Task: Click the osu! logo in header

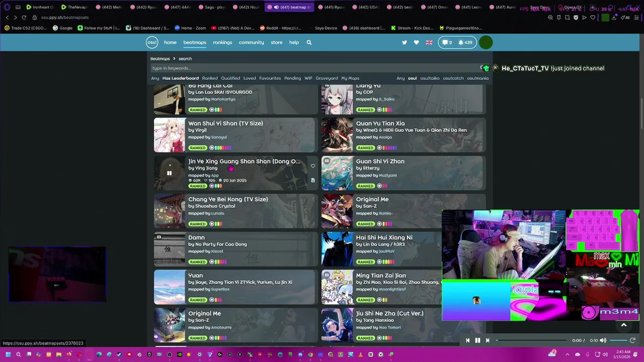Action: tap(152, 43)
